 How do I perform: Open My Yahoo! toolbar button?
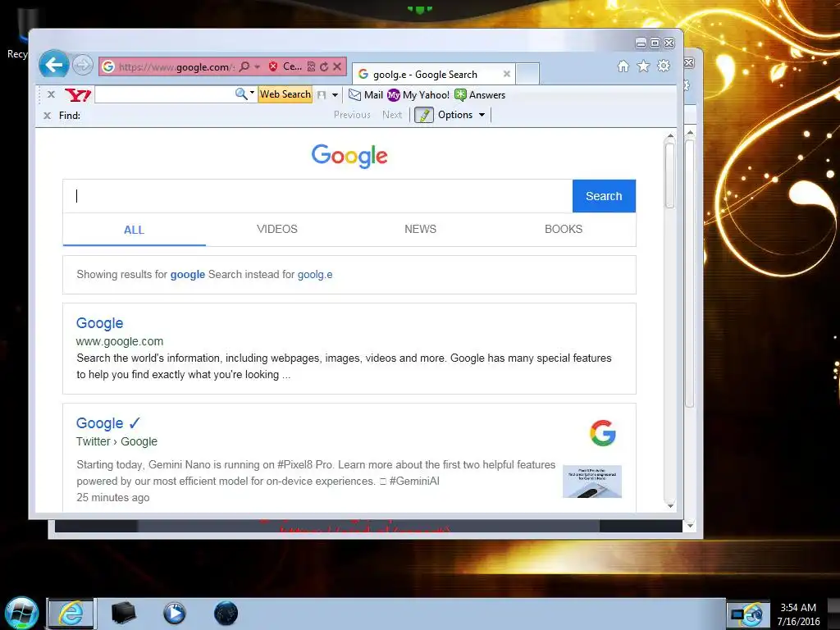click(419, 95)
